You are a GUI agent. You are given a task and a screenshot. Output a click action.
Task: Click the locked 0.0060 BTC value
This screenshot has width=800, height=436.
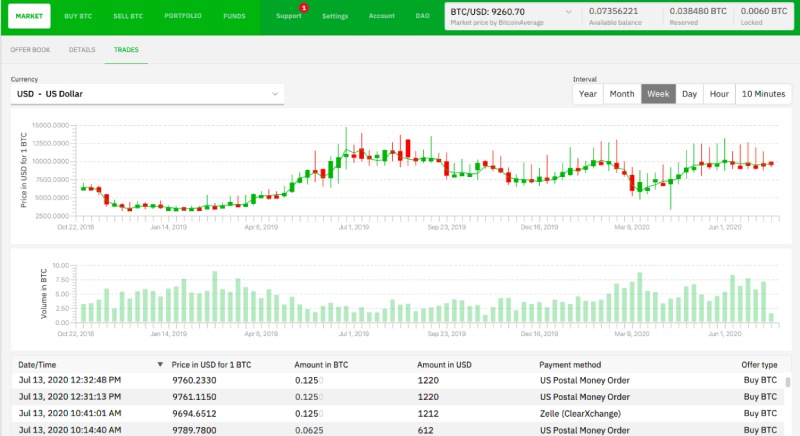[764, 11]
